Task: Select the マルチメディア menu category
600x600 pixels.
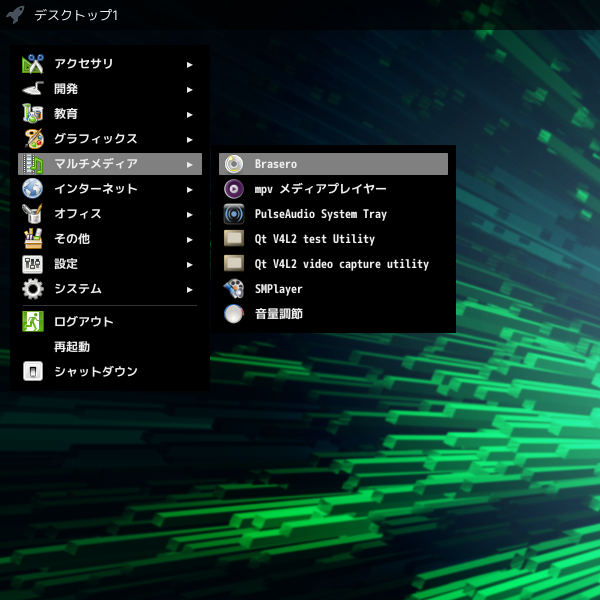Action: [x=110, y=164]
